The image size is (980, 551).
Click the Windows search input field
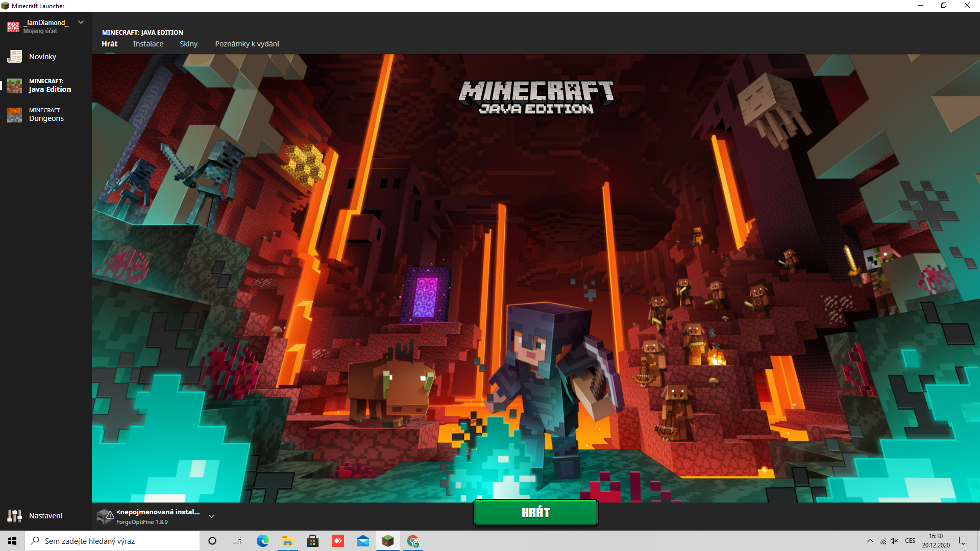point(117,541)
